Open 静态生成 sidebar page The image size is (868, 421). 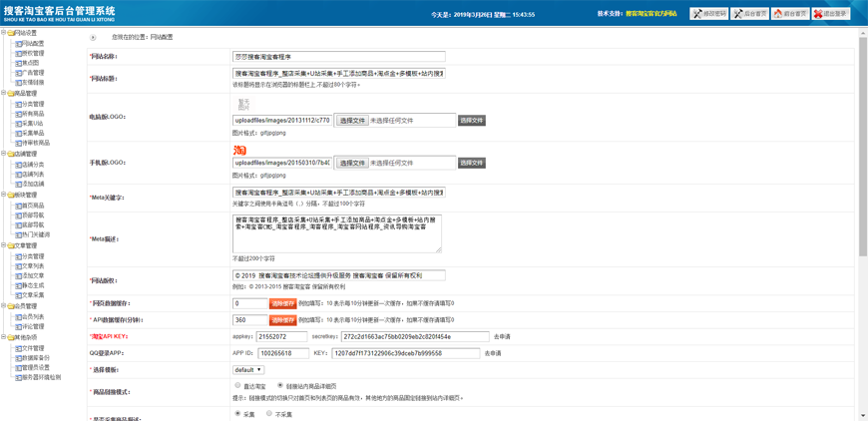33,285
